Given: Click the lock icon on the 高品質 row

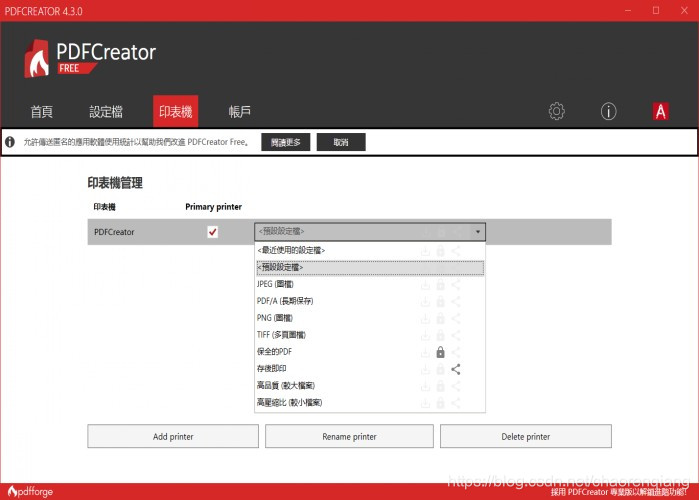Looking at the screenshot, I should point(440,386).
